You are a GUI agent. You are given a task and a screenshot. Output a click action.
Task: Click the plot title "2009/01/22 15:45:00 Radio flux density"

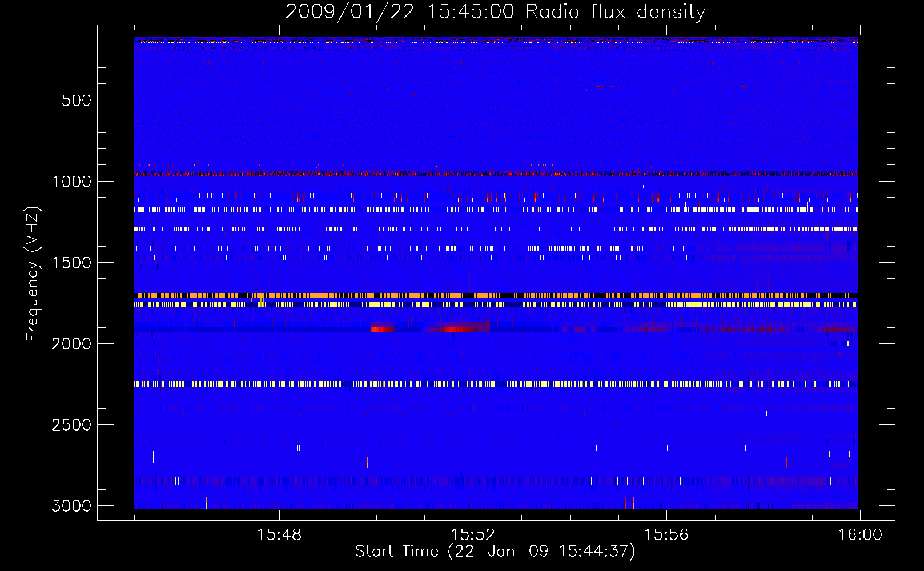tap(495, 11)
